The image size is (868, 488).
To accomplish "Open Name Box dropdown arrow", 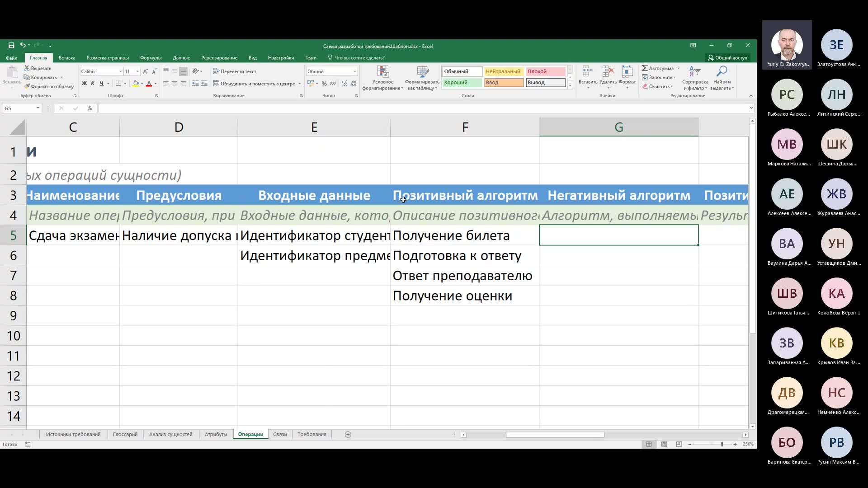I will (x=38, y=108).
